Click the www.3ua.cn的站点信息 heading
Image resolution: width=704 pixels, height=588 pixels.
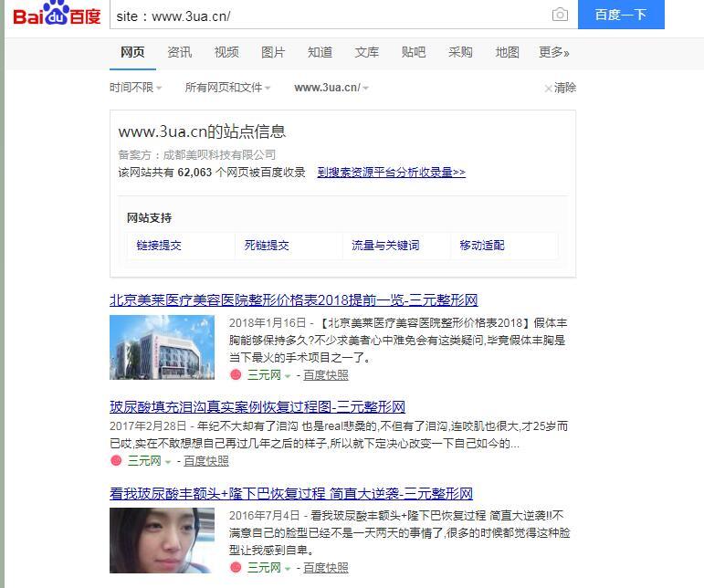202,131
